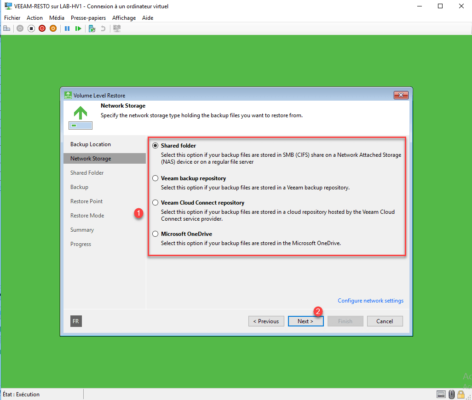Click the VM connection window title icon
This screenshot has width=472, height=400.
pyautogui.click(x=8, y=6)
